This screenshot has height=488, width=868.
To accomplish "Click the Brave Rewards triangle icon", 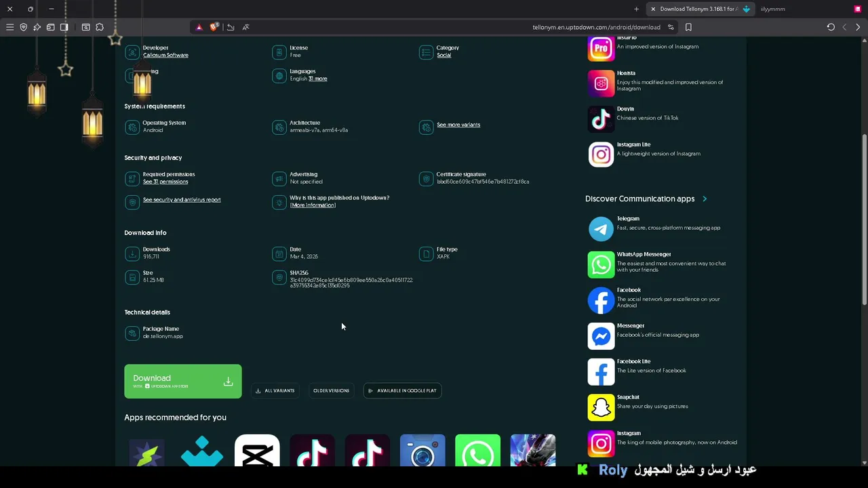I will [x=199, y=27].
